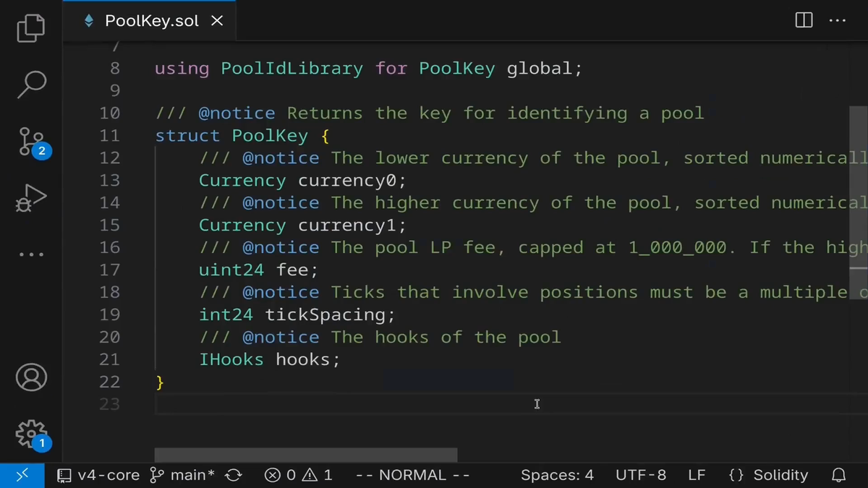Screen dimensions: 868x488
Task: Open the Search view
Action: click(31, 83)
